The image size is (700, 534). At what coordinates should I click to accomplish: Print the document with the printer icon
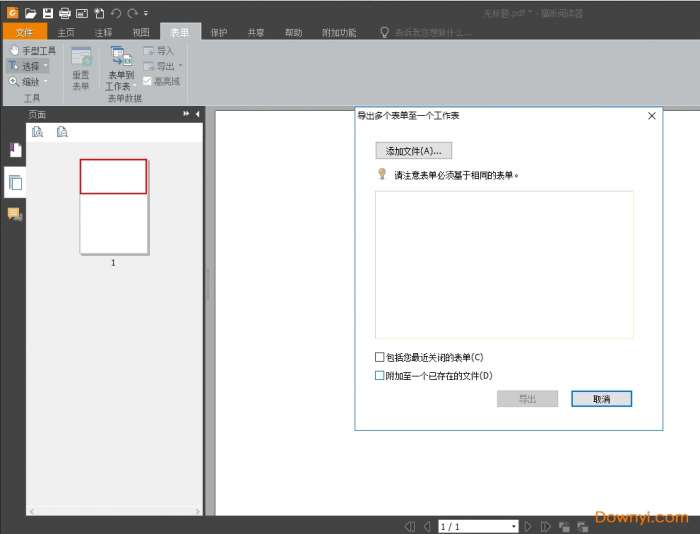tap(65, 13)
